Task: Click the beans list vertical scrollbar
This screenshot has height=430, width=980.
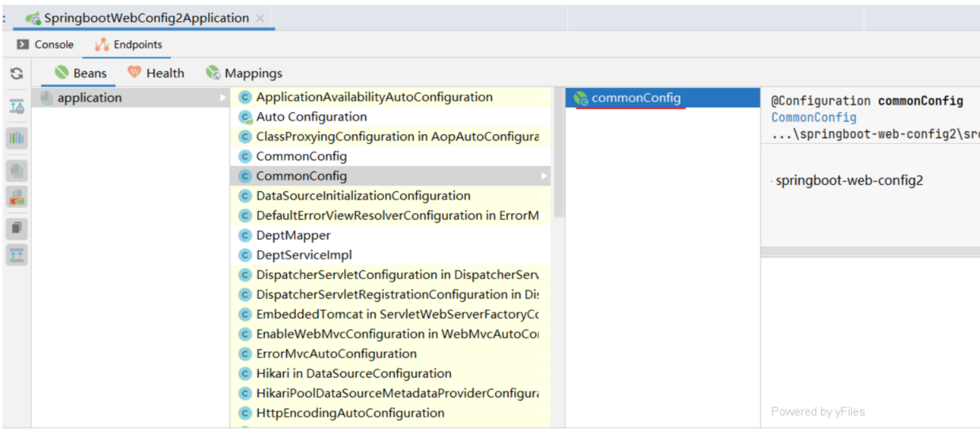Action: point(559,152)
